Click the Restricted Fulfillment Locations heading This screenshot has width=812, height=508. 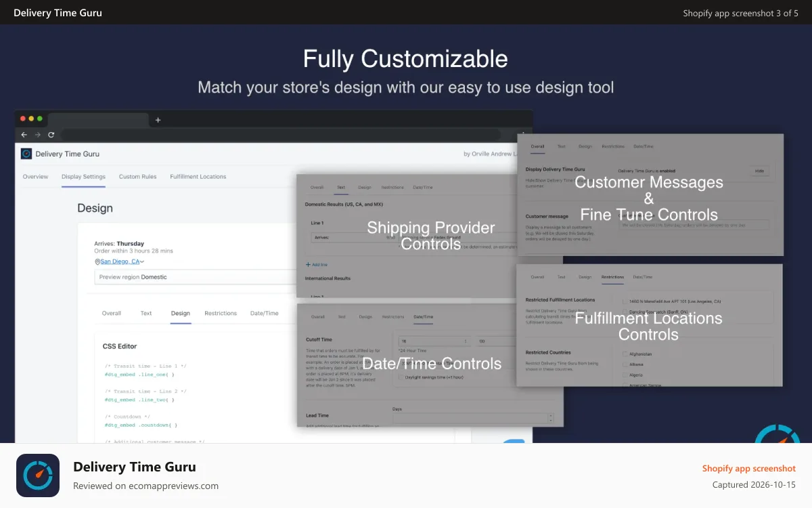tap(560, 299)
